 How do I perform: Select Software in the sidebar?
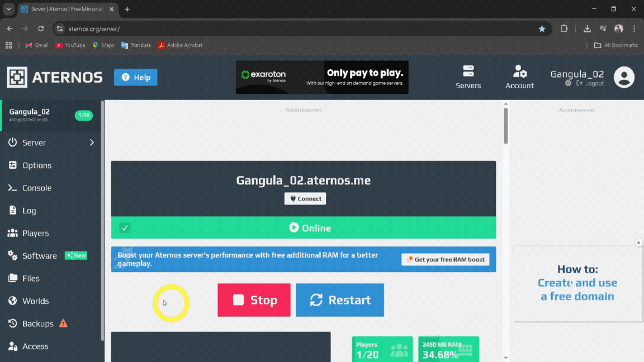pyautogui.click(x=39, y=256)
